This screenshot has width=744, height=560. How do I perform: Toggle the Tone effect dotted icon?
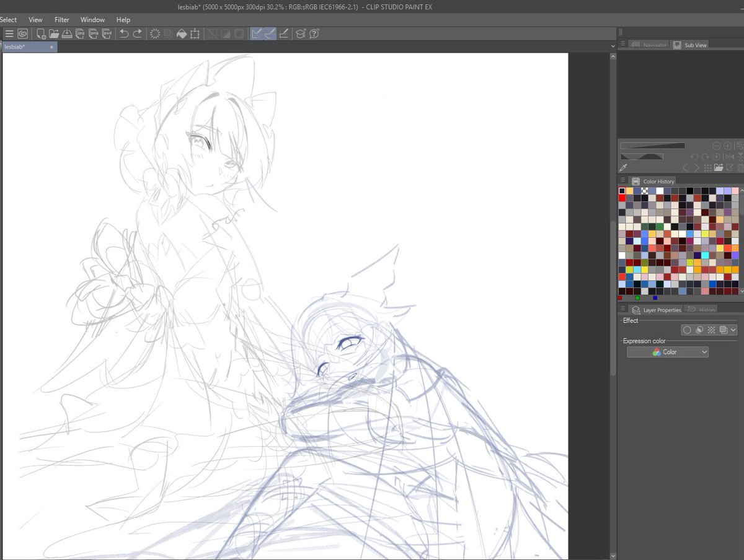pos(711,330)
